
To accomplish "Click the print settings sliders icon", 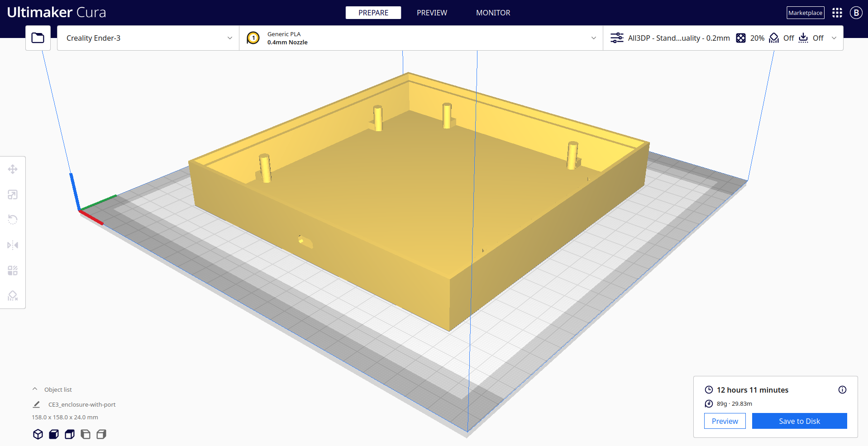I will (617, 38).
